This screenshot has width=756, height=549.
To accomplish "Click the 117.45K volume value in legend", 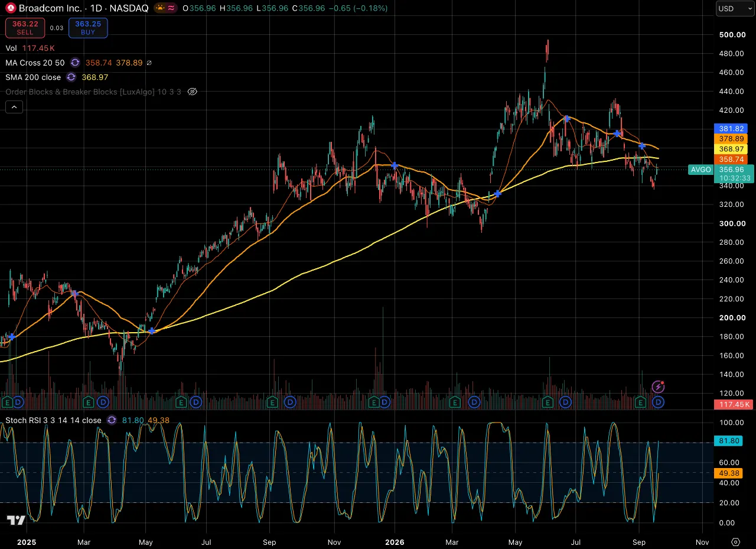I will click(39, 48).
